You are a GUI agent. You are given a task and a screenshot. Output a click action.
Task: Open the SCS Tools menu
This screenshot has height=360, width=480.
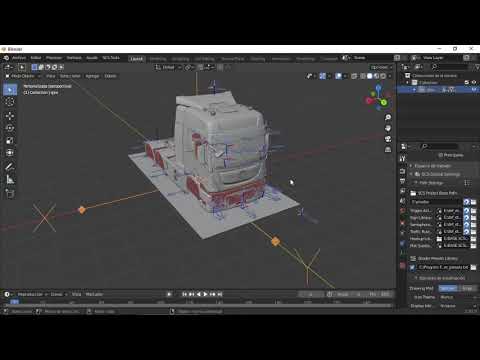point(111,58)
